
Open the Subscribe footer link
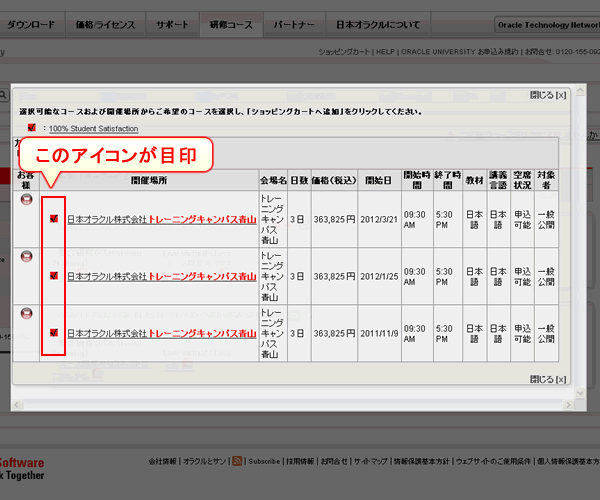[x=264, y=462]
